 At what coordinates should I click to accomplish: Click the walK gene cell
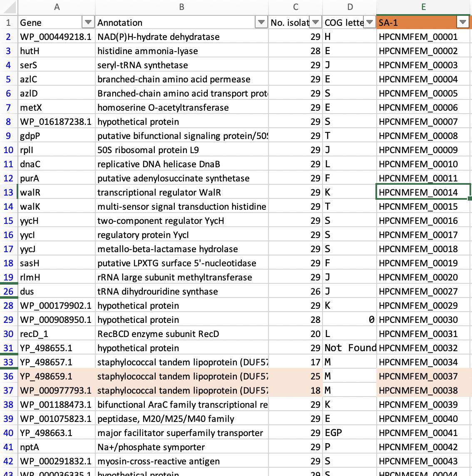[57, 207]
